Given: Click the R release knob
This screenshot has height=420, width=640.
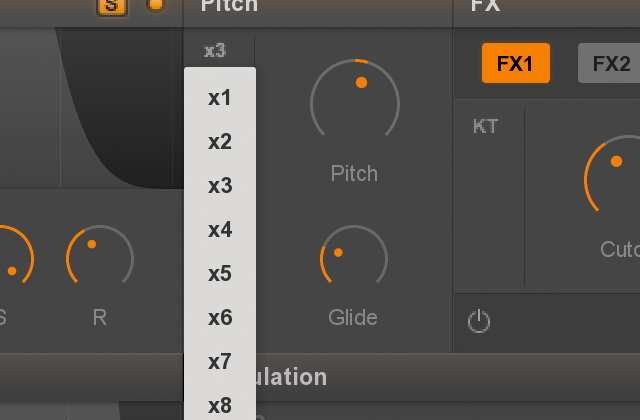Looking at the screenshot, I should 100,257.
